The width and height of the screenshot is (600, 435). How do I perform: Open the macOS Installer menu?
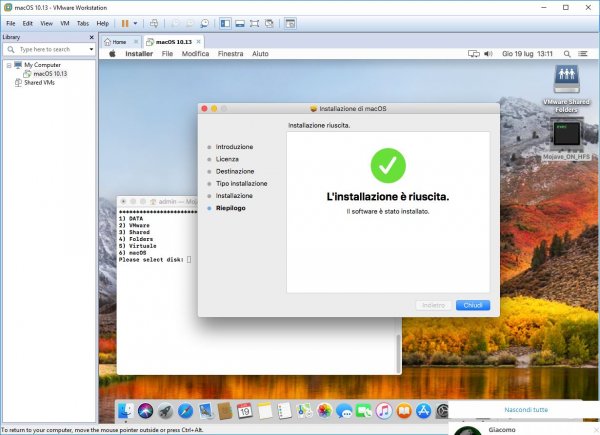pos(139,54)
